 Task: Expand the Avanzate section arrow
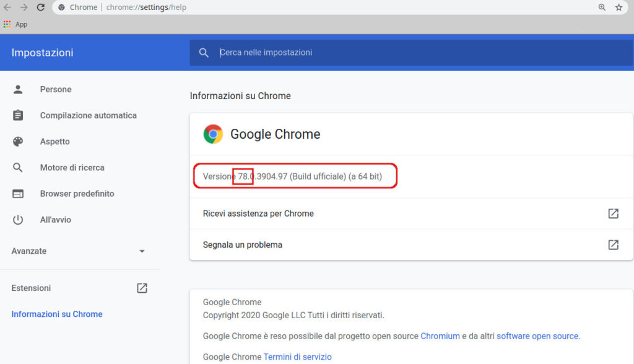(x=142, y=251)
